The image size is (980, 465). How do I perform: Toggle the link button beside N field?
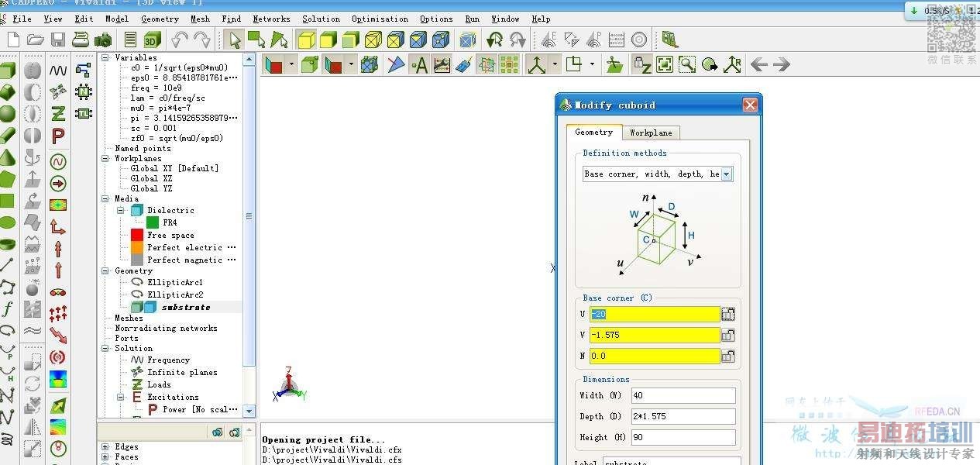click(728, 356)
